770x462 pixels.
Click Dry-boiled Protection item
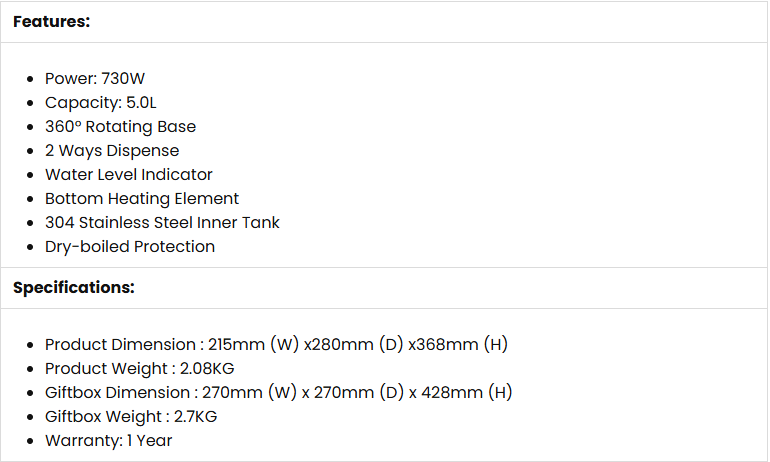pos(130,246)
